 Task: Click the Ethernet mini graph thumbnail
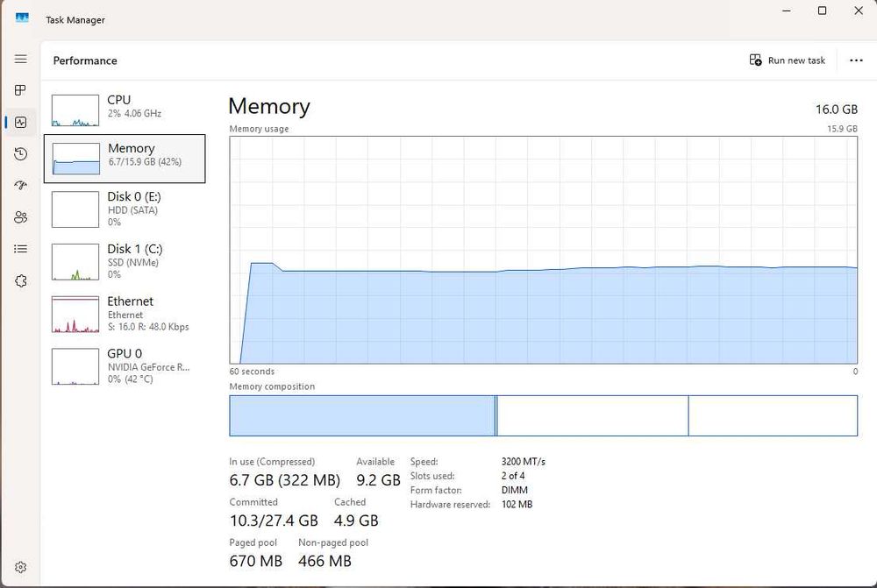pos(75,315)
